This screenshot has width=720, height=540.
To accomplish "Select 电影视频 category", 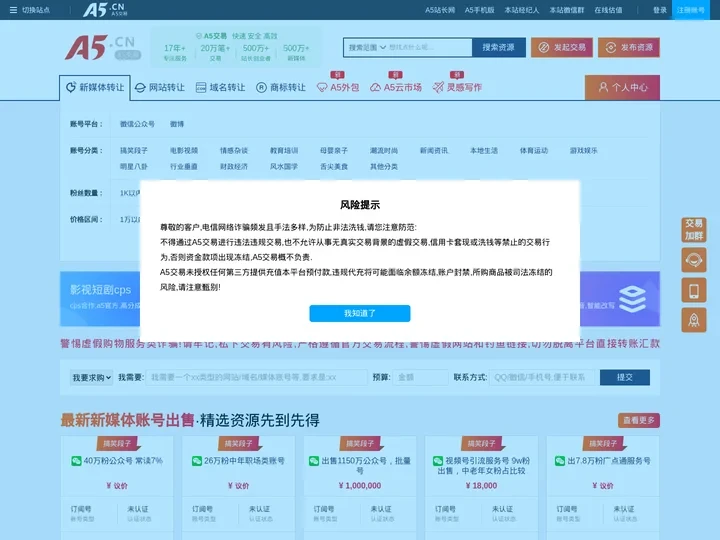I will [184, 151].
